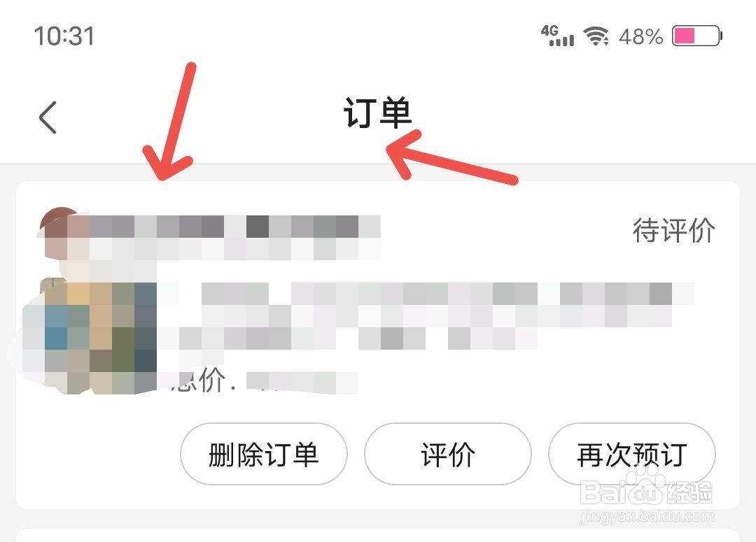Tap the 订单 page title

[377, 113]
